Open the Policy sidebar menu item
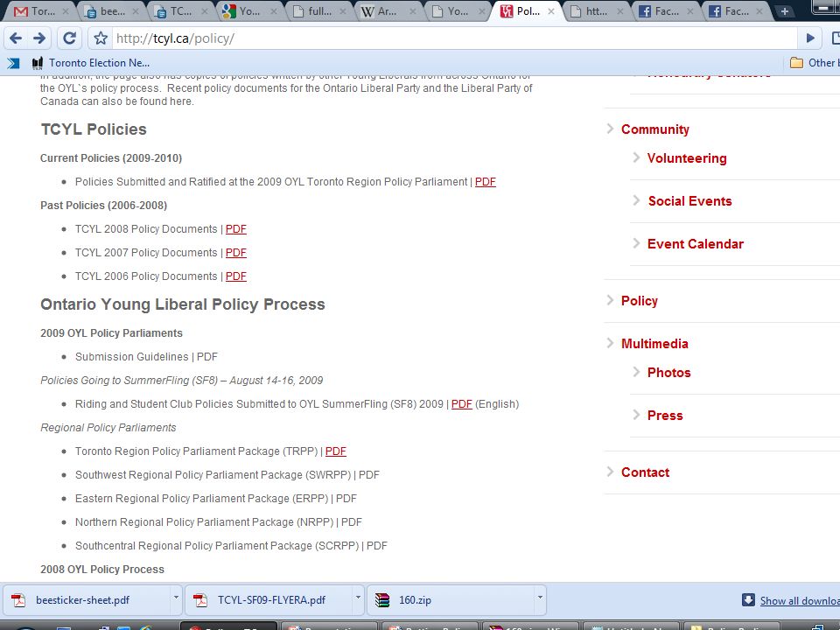The width and height of the screenshot is (840, 630). [x=639, y=300]
